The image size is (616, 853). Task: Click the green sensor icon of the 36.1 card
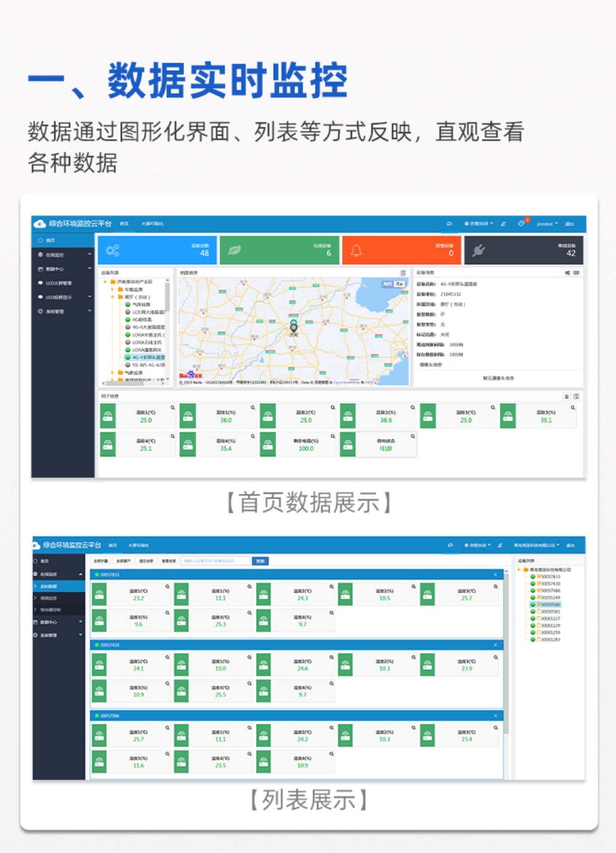pos(508,416)
